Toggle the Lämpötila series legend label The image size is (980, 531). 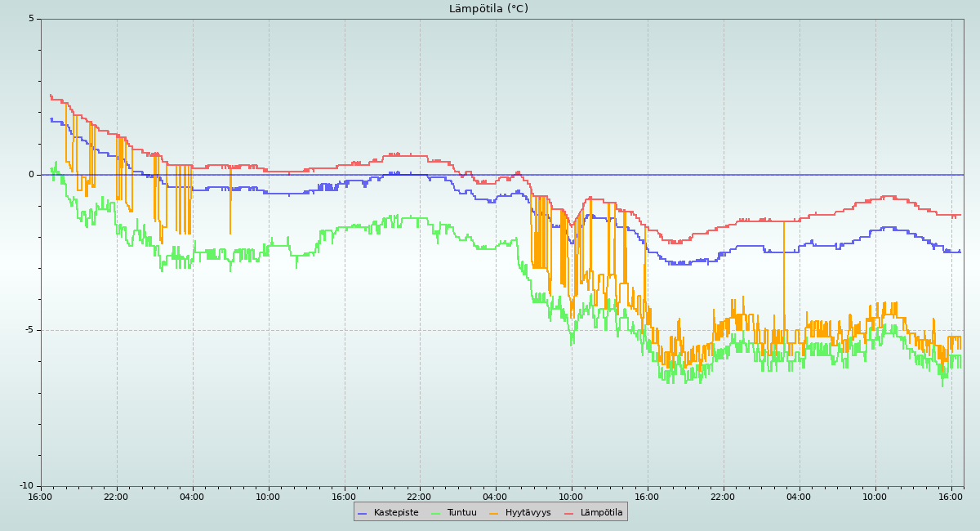coord(601,513)
